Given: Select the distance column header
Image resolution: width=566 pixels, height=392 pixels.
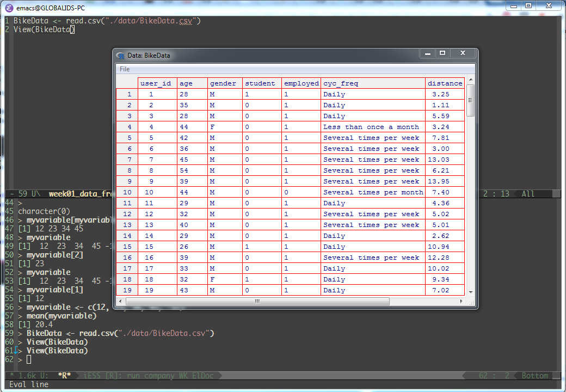Looking at the screenshot, I should tap(445, 83).
